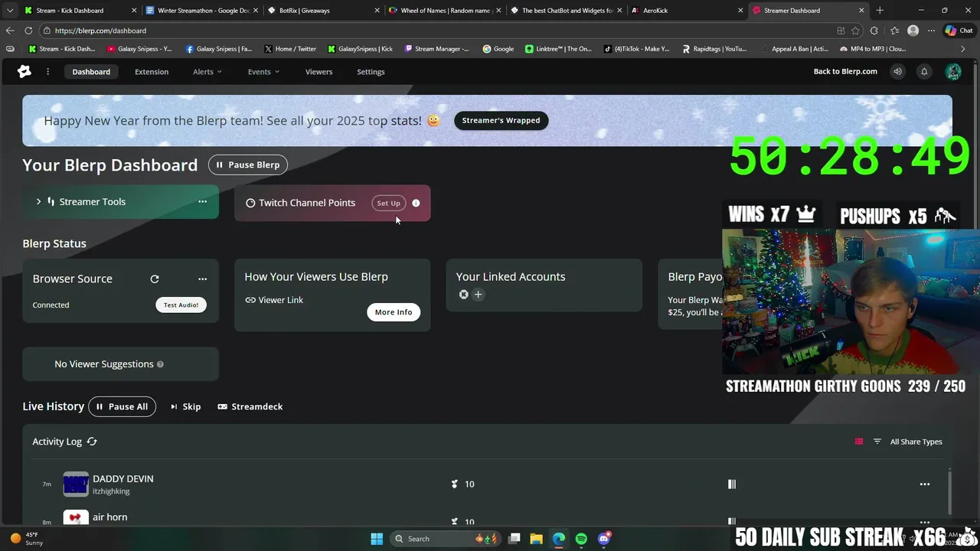This screenshot has width=980, height=551.
Task: Click More Info about viewer usage
Action: [x=394, y=312]
